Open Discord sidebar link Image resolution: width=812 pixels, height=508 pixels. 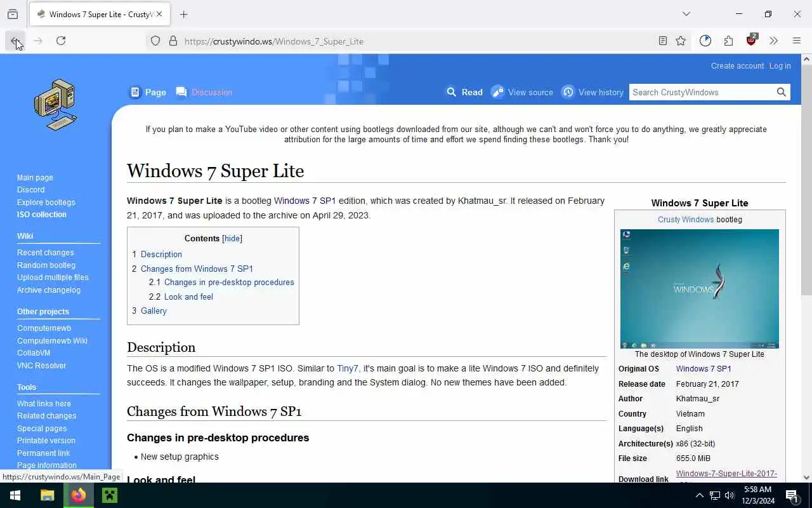(x=30, y=190)
